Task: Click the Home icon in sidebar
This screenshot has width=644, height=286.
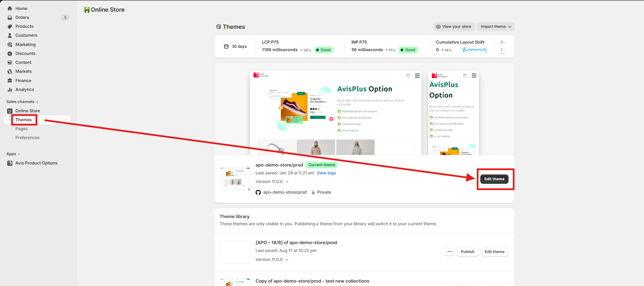Action: click(10, 9)
